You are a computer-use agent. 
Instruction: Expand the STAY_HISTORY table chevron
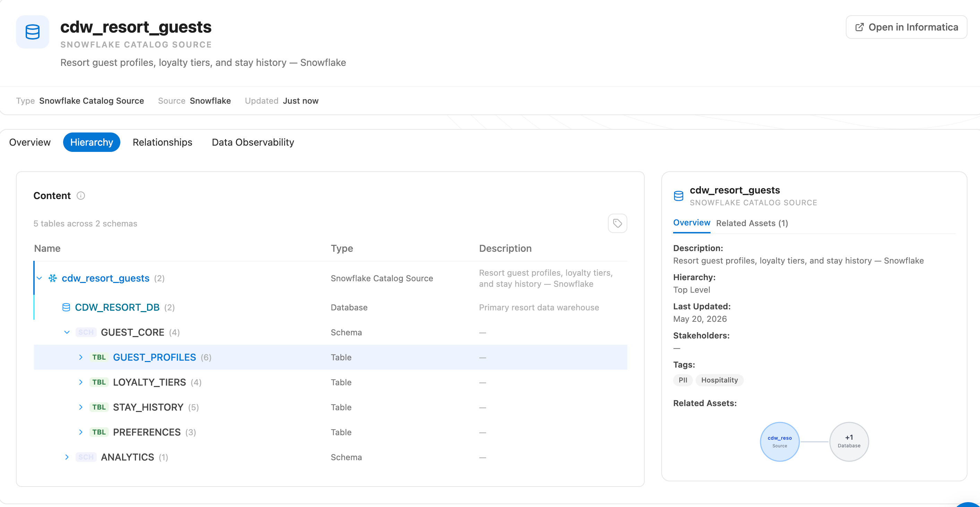click(81, 407)
